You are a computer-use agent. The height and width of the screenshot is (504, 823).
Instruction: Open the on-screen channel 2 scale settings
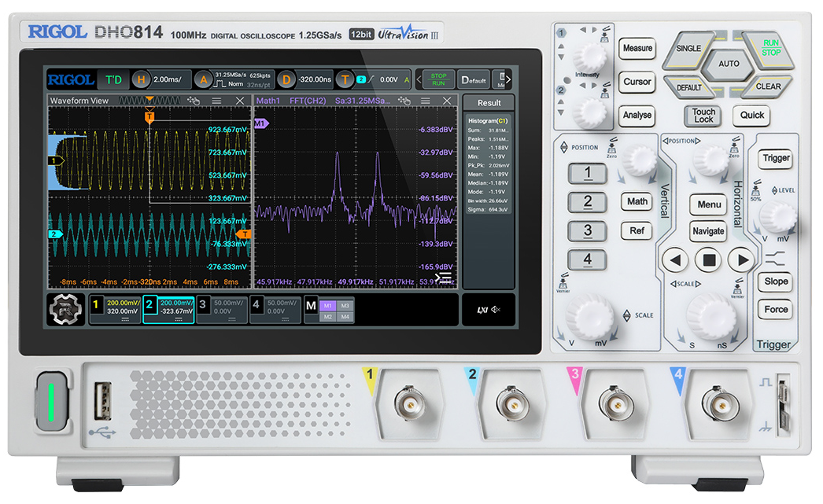point(168,310)
